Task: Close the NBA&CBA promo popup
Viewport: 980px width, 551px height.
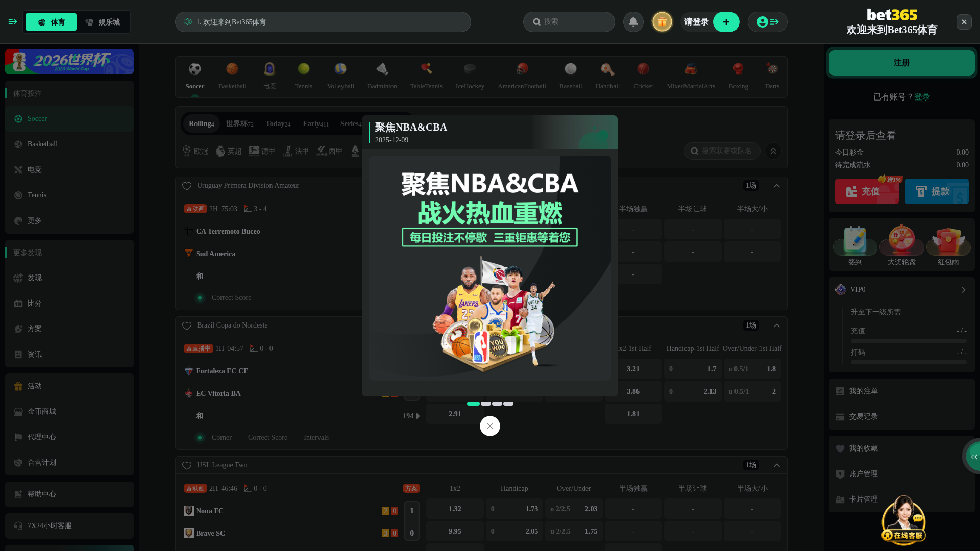Action: 490,426
